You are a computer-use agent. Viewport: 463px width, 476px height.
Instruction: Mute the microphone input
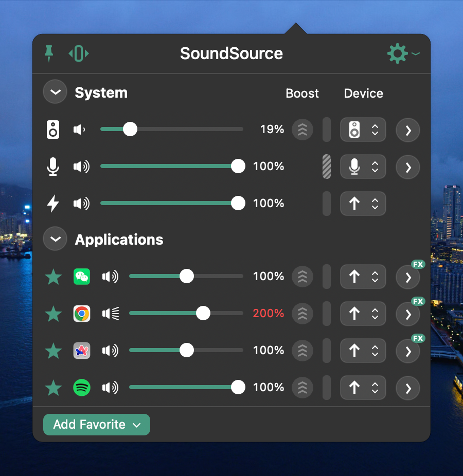81,167
